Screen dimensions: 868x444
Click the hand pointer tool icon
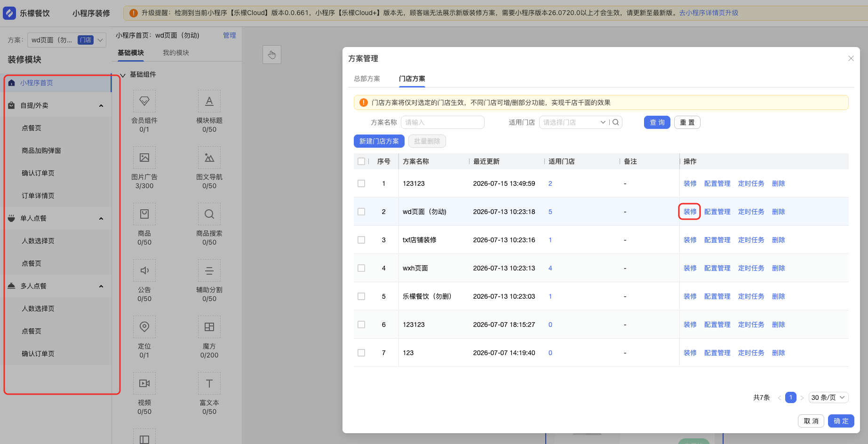272,55
